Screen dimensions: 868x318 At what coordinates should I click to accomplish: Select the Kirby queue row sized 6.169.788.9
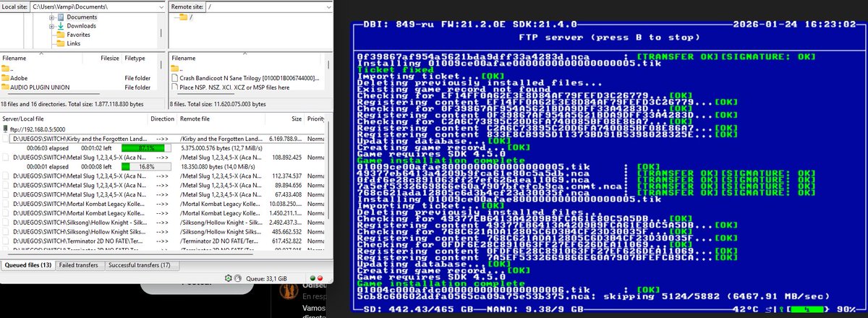[163, 137]
